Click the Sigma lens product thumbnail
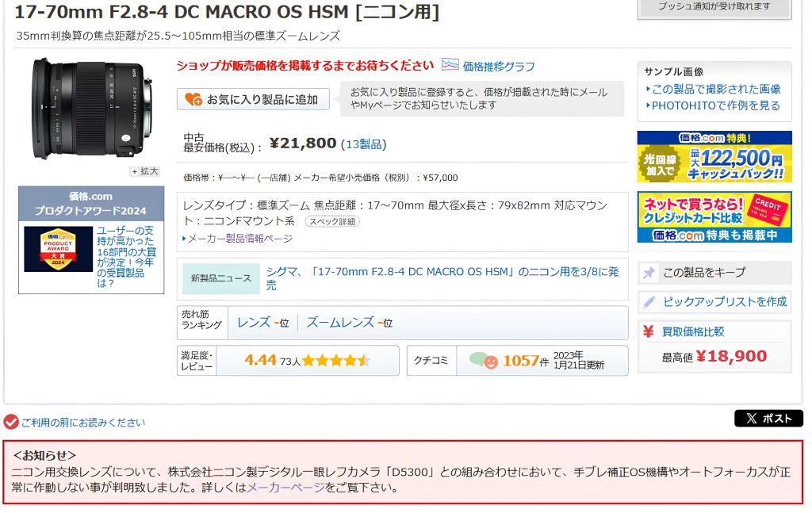Image resolution: width=812 pixels, height=513 pixels. coord(91,108)
